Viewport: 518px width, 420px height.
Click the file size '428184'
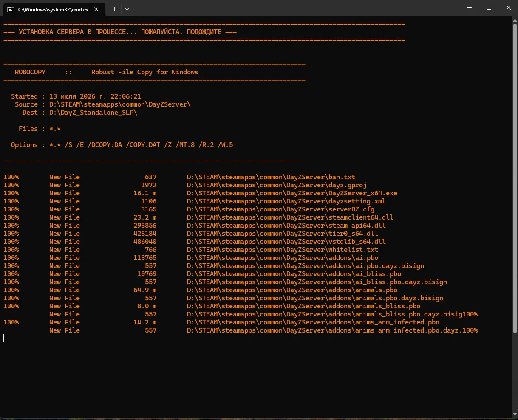click(x=145, y=234)
